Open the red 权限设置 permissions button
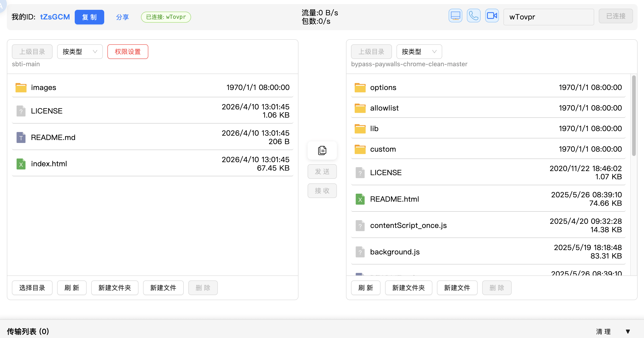The height and width of the screenshot is (338, 644). [128, 52]
